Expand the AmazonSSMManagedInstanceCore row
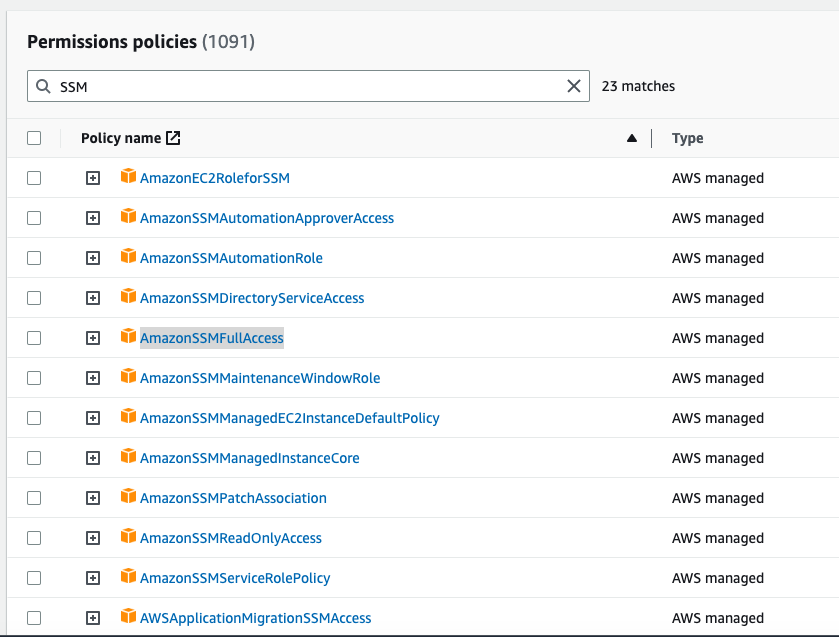The width and height of the screenshot is (839, 637). click(93, 458)
